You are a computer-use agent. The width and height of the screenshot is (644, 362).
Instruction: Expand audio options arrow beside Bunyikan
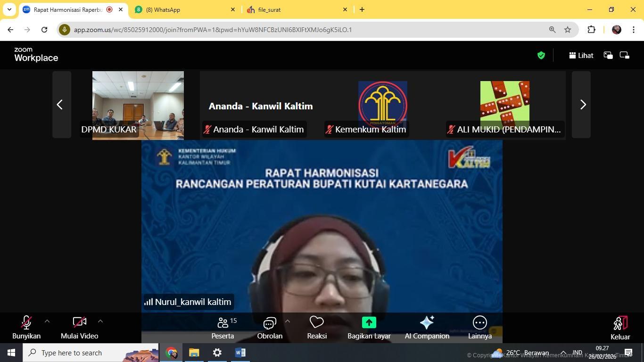pos(47,321)
